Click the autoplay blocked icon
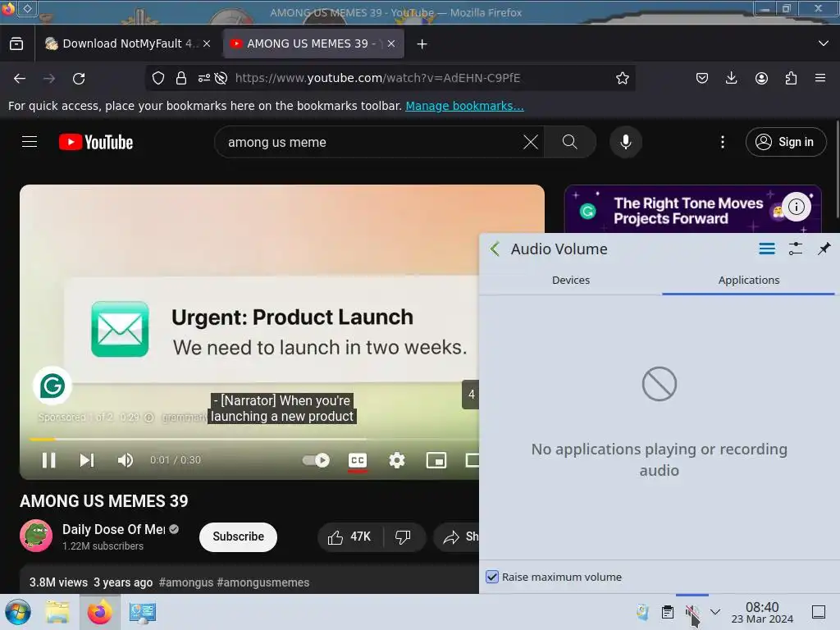840x630 pixels. tap(221, 78)
